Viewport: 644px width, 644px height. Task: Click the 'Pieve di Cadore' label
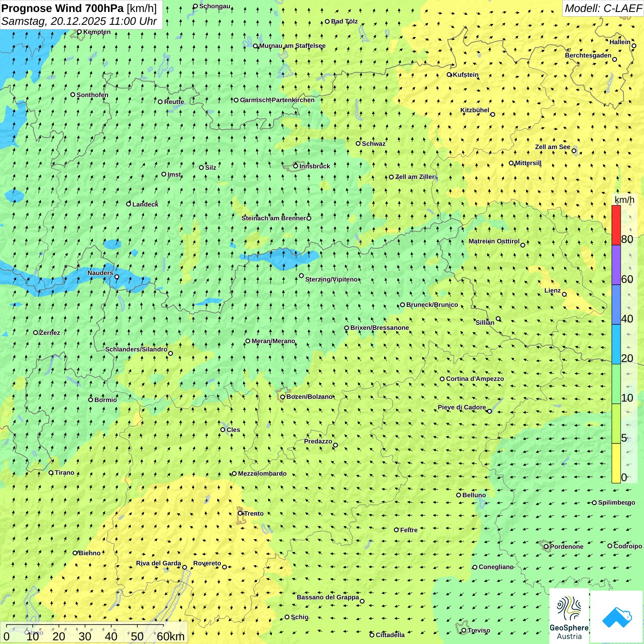462,407
